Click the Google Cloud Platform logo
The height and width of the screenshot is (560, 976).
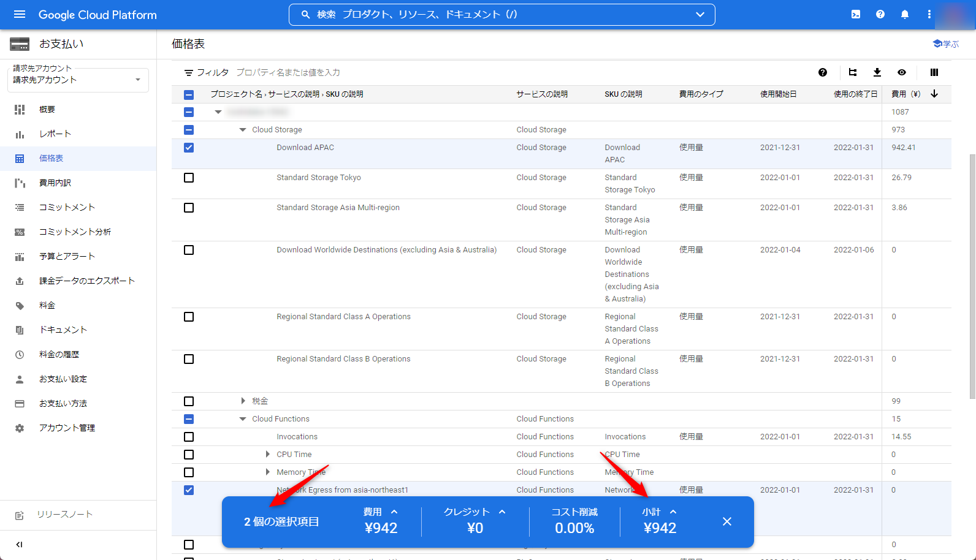(97, 15)
